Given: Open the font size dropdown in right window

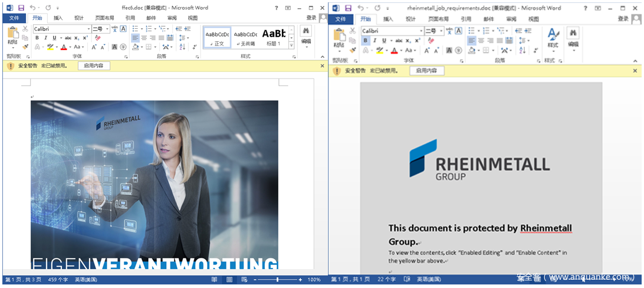Looking at the screenshot, I should (441, 31).
